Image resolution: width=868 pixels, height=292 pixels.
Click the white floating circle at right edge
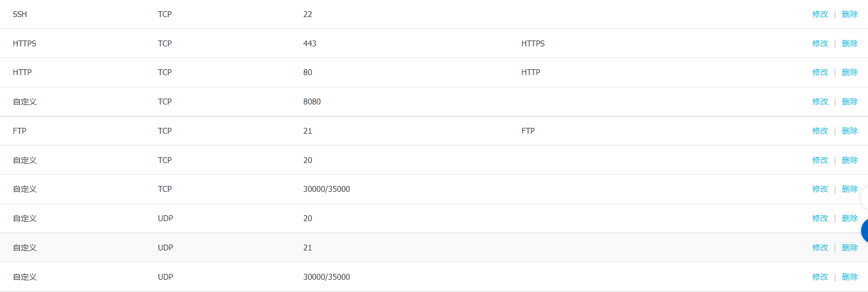pos(865,198)
